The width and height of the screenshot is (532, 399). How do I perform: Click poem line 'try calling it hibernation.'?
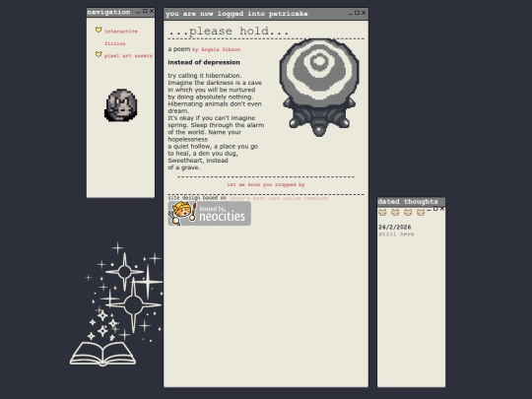205,76
